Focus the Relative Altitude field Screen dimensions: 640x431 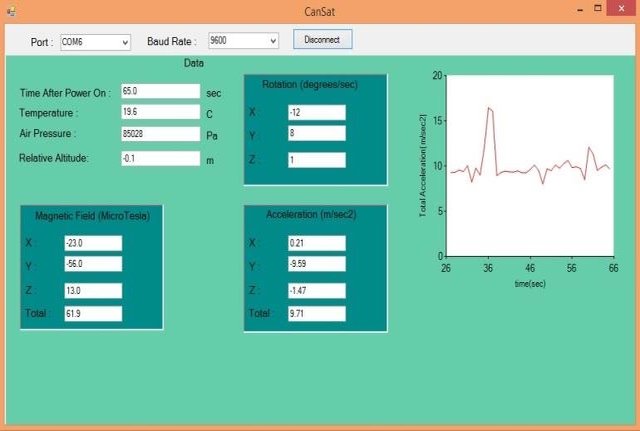tap(160, 158)
